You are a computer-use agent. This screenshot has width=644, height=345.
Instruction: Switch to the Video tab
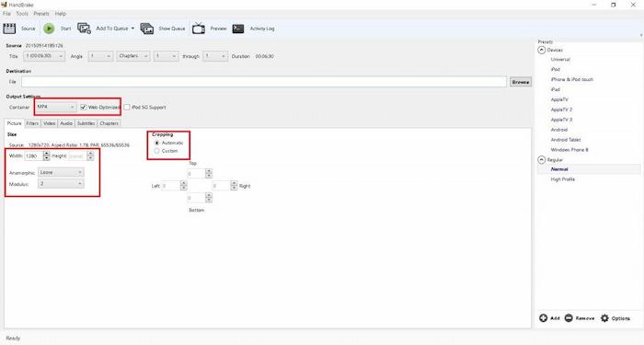pos(50,123)
